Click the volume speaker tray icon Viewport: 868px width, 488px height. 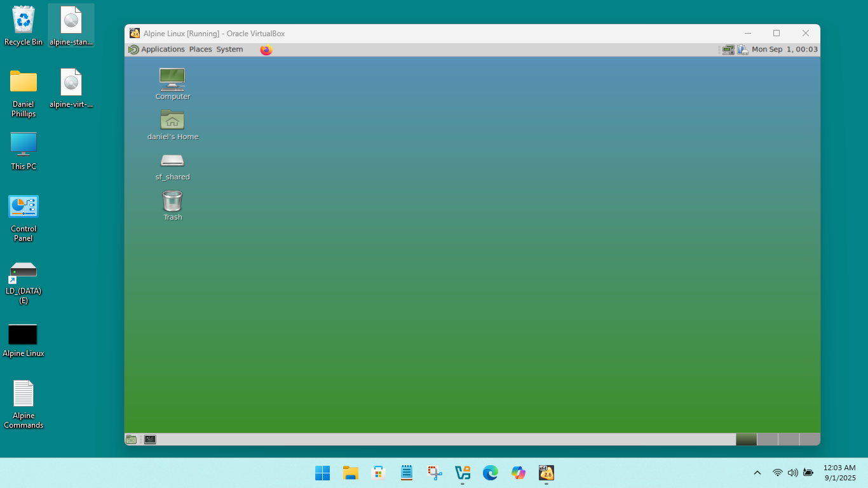click(x=793, y=473)
